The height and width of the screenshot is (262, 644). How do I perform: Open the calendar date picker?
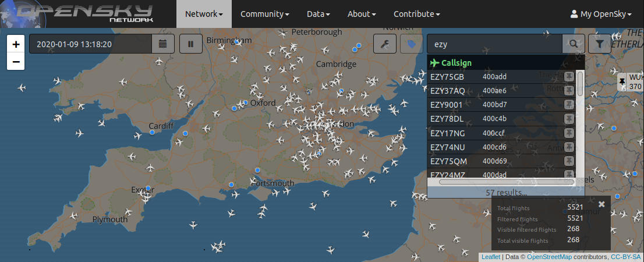click(x=163, y=44)
